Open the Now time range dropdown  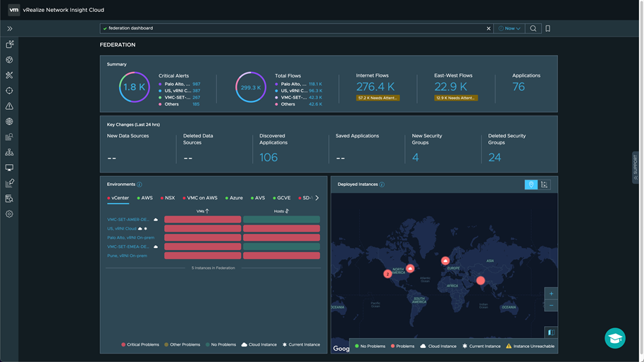[509, 29]
